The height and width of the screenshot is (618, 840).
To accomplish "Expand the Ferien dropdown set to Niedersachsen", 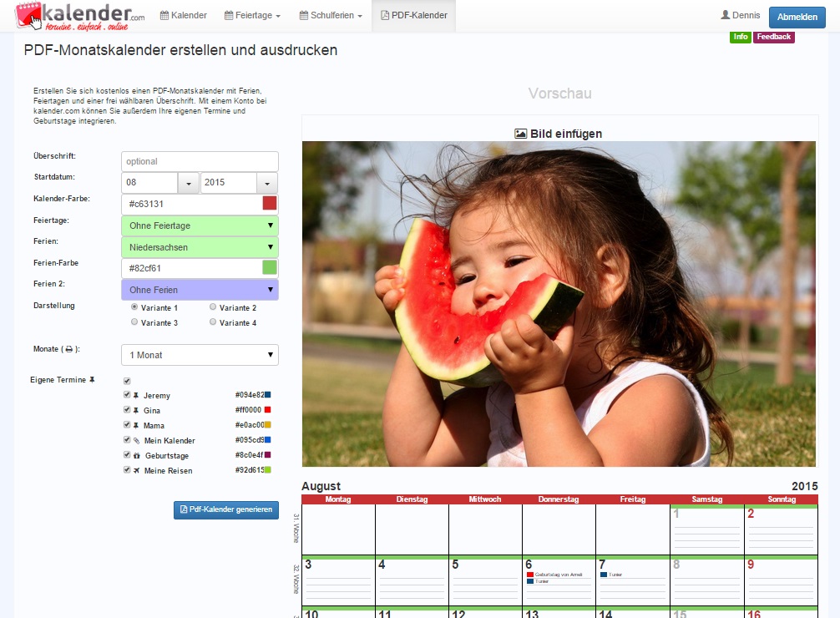I will (199, 247).
